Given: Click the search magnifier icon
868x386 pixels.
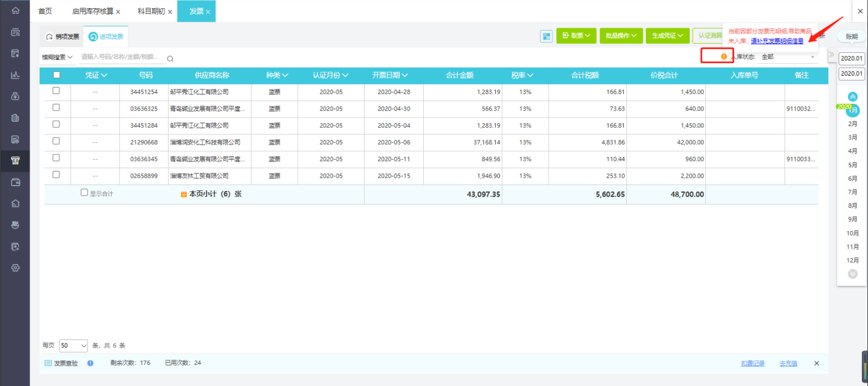Looking at the screenshot, I should [x=170, y=58].
